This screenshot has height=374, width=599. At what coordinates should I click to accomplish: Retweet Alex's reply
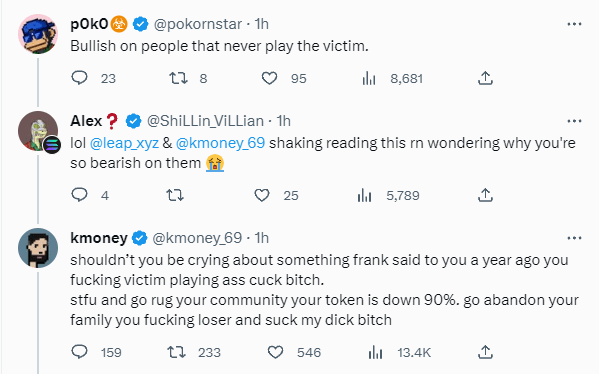coord(175,195)
